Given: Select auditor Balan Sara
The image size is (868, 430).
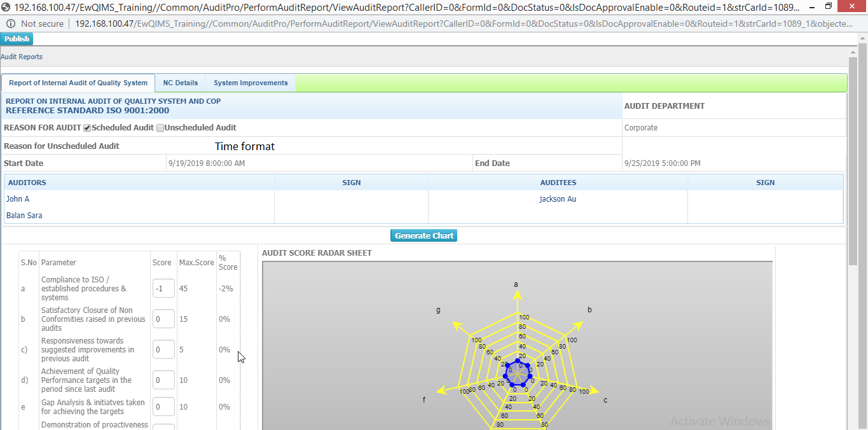Looking at the screenshot, I should click(x=24, y=216).
